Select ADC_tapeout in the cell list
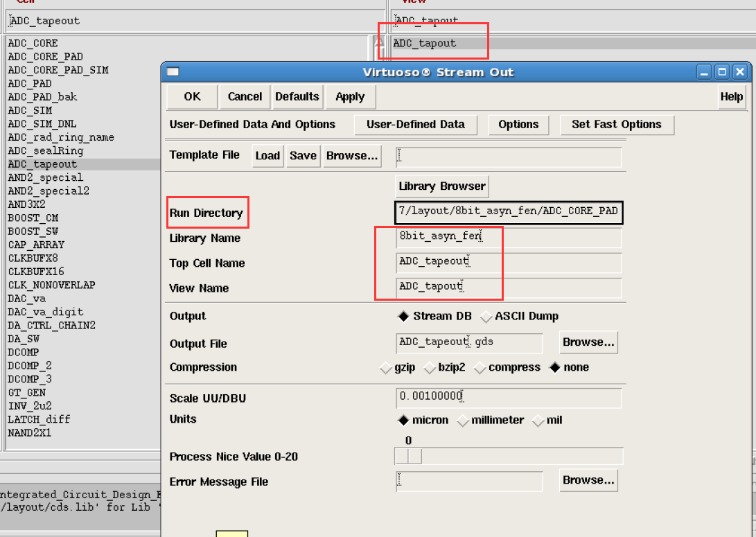Viewport: 756px width, 537px height. pyautogui.click(x=84, y=164)
